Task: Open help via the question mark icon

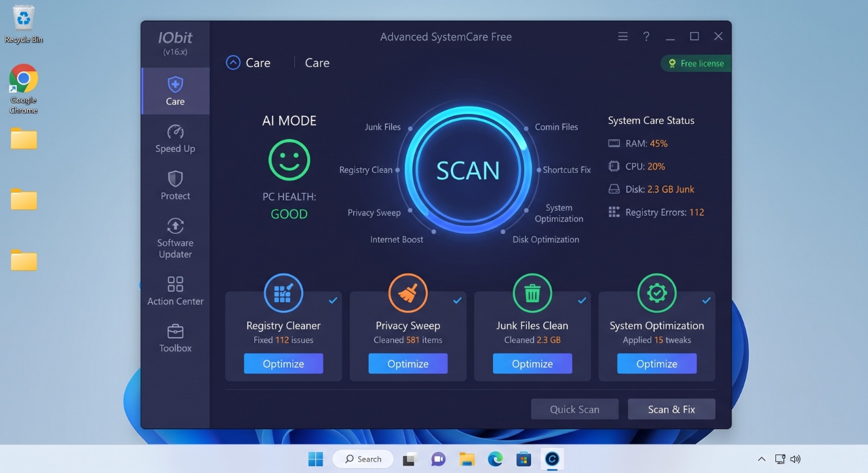Action: (x=646, y=37)
